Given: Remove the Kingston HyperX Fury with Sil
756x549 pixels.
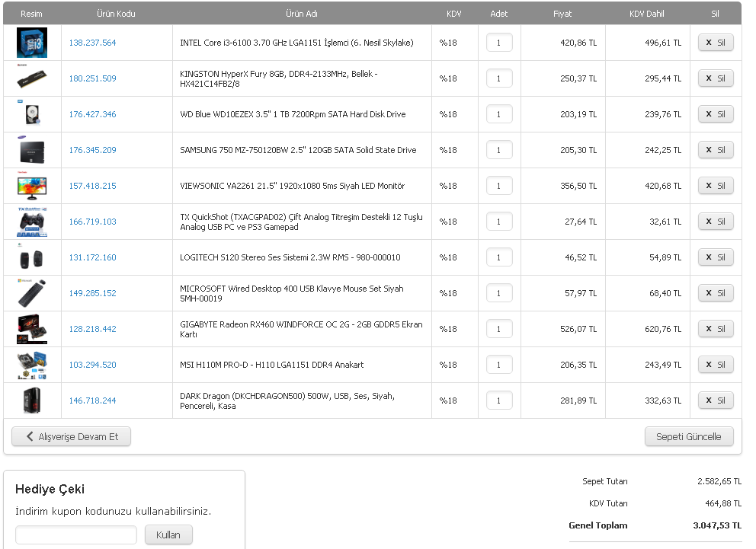Looking at the screenshot, I should click(x=716, y=78).
